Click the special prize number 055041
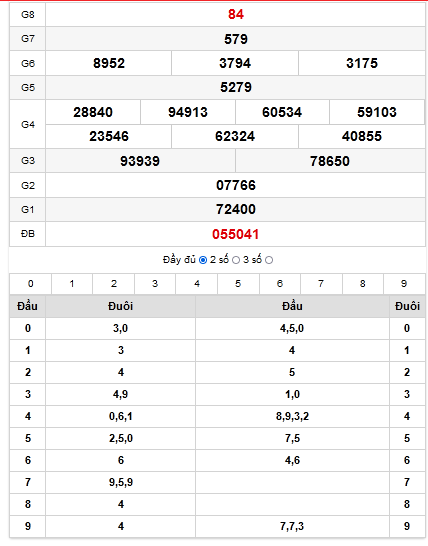Image resolution: width=428 pixels, height=546 pixels. click(236, 234)
